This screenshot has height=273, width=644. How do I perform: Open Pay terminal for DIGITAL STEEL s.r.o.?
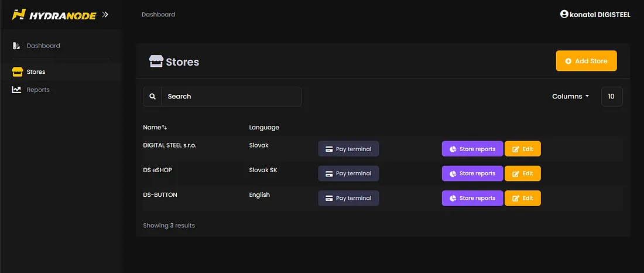[x=348, y=149]
